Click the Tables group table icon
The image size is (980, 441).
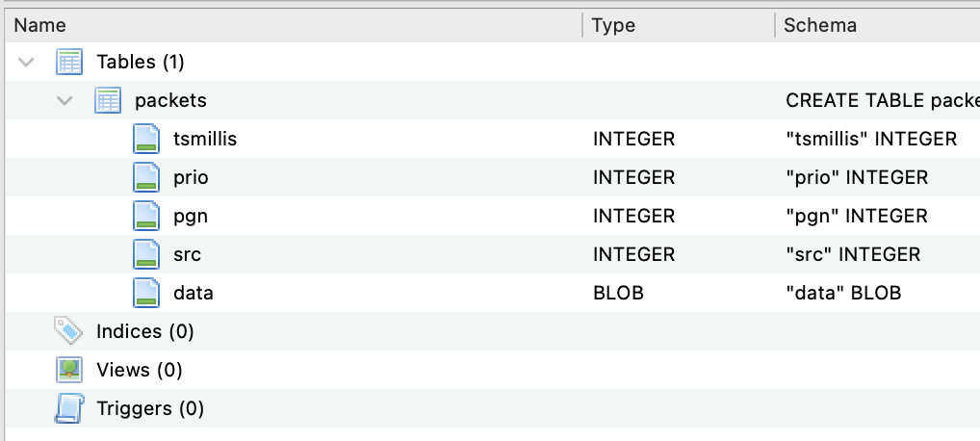tap(69, 62)
